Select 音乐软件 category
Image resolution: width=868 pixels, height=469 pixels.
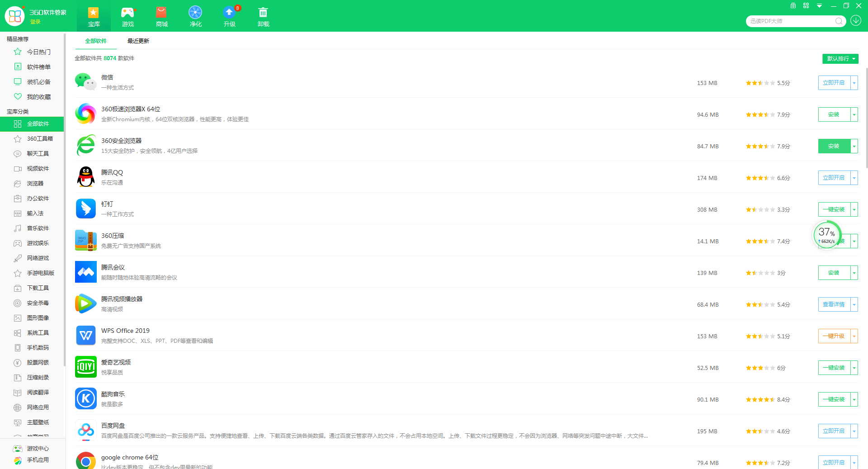click(32, 228)
